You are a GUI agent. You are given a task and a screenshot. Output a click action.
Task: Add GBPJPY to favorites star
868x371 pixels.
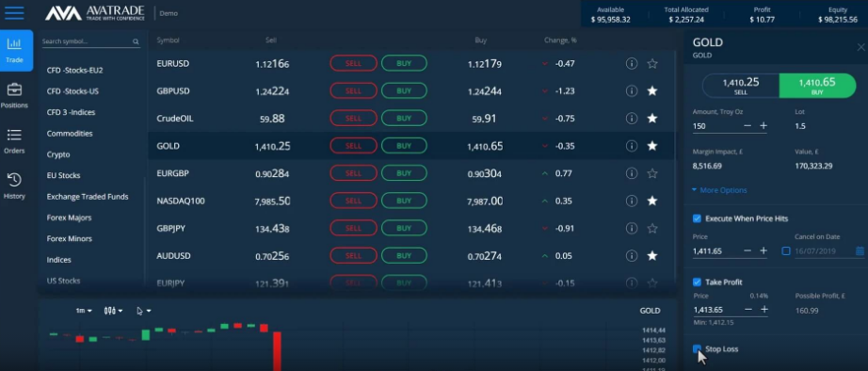652,228
